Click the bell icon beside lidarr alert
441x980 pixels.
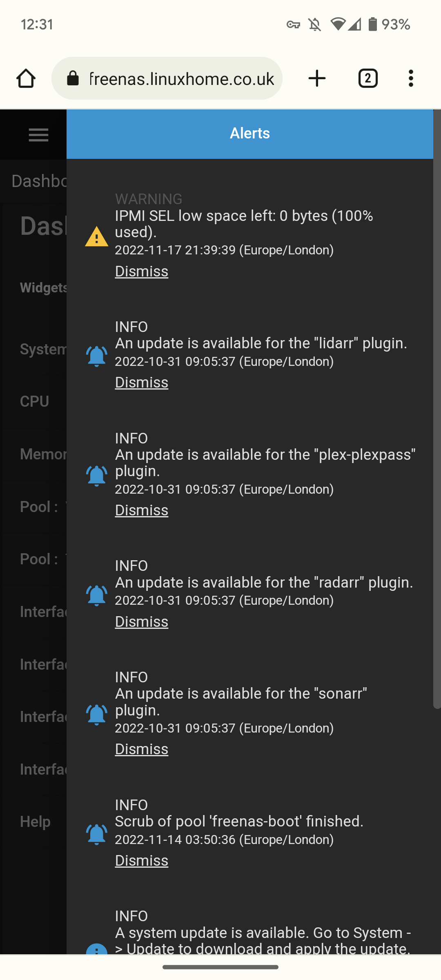pos(96,356)
